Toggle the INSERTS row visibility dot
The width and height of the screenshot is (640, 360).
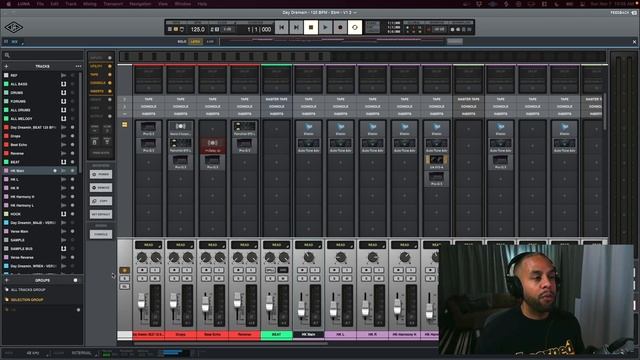(109, 91)
